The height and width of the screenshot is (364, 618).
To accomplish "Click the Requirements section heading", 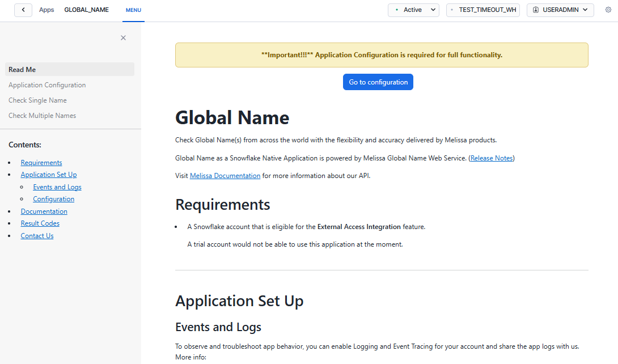I will [223, 205].
